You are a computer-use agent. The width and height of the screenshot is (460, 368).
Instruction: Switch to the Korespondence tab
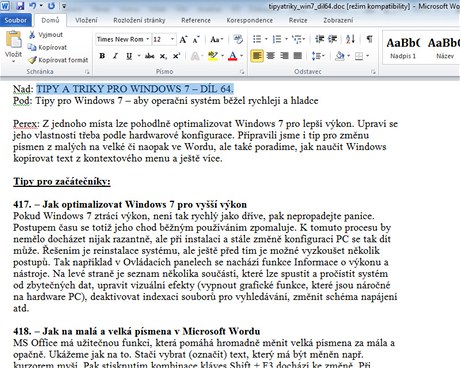point(250,20)
